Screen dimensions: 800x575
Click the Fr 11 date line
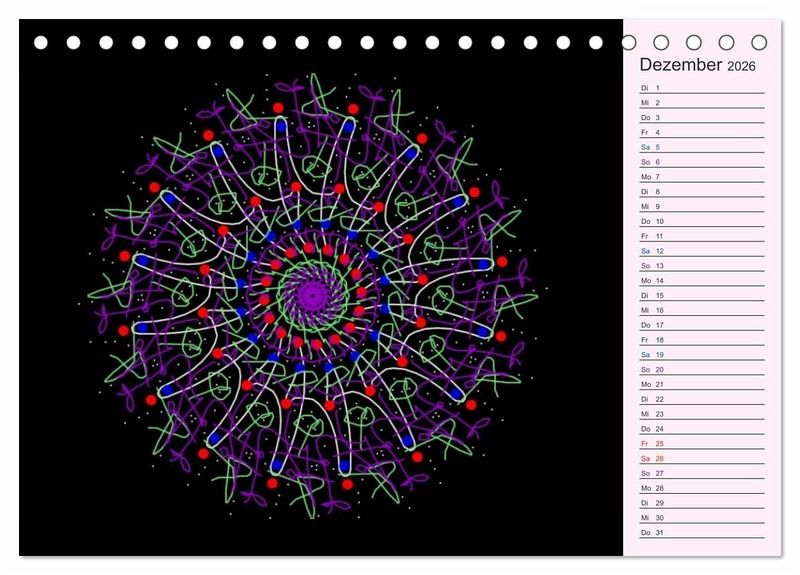click(702, 236)
